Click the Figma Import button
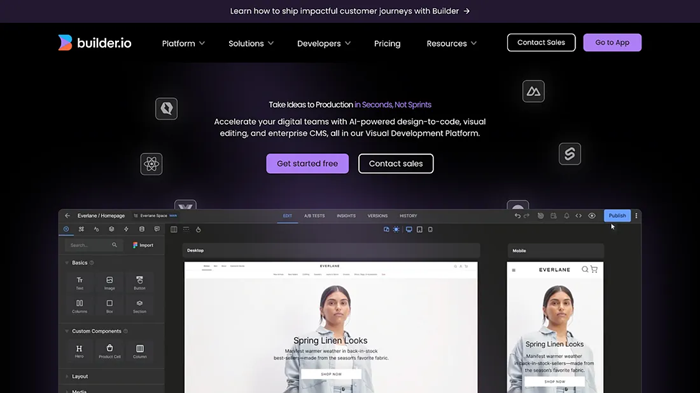700x393 pixels. pyautogui.click(x=143, y=245)
